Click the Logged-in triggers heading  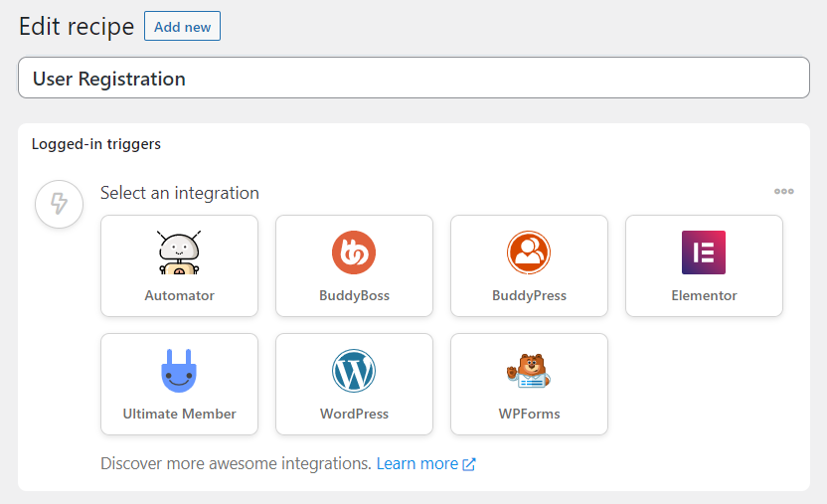96,144
